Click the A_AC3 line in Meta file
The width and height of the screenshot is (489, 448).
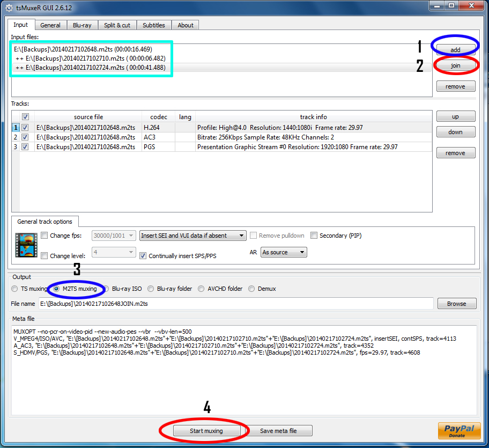[x=194, y=346]
